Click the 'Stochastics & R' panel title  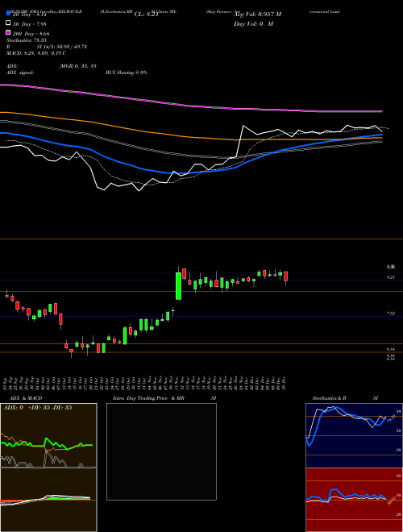tap(330, 398)
